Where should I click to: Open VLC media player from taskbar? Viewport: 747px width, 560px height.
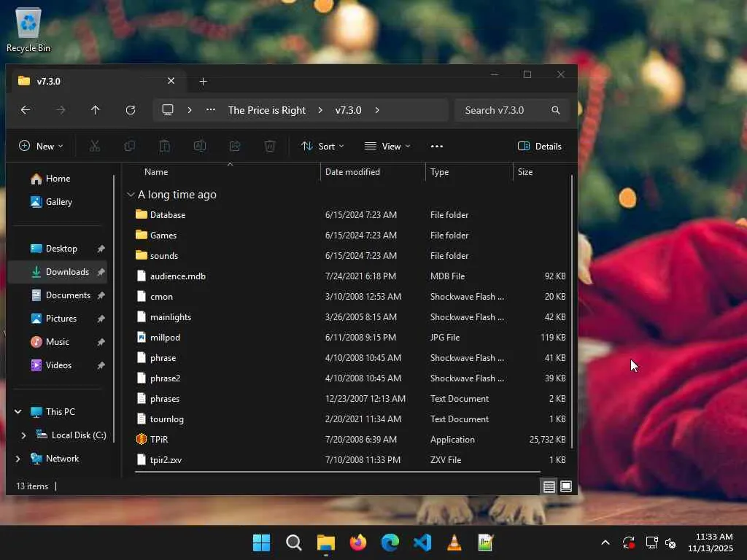pos(454,542)
